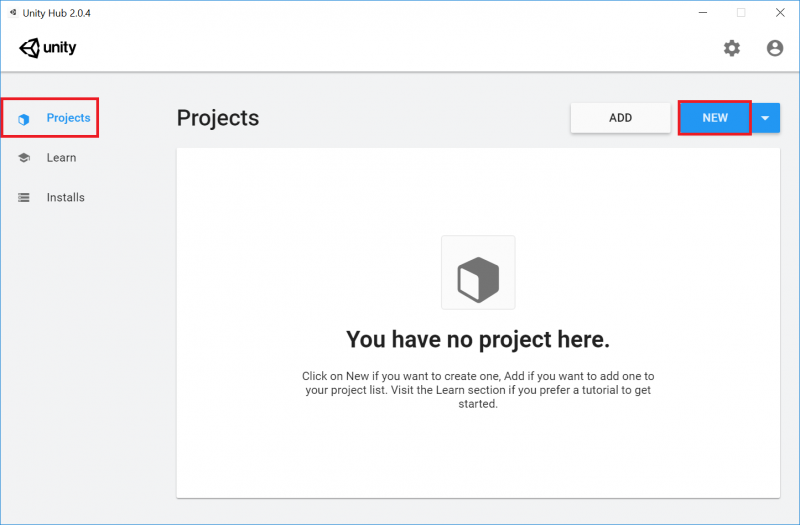The height and width of the screenshot is (525, 800).
Task: Click the gray cube placeholder image
Action: coord(478,272)
